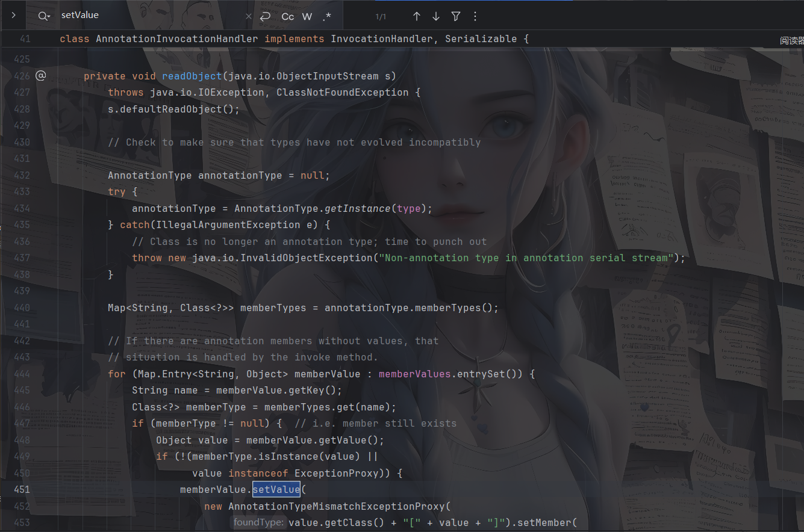Open more search options menu
Viewport: 804px width, 532px height.
pos(475,16)
